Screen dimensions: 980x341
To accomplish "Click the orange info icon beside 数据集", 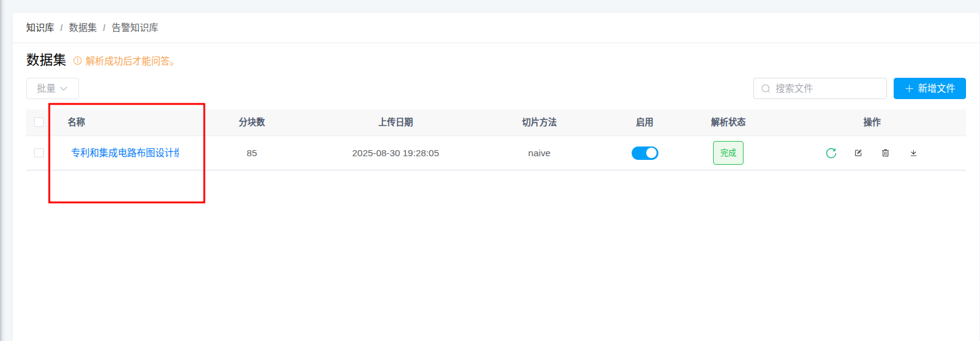I will pos(77,61).
